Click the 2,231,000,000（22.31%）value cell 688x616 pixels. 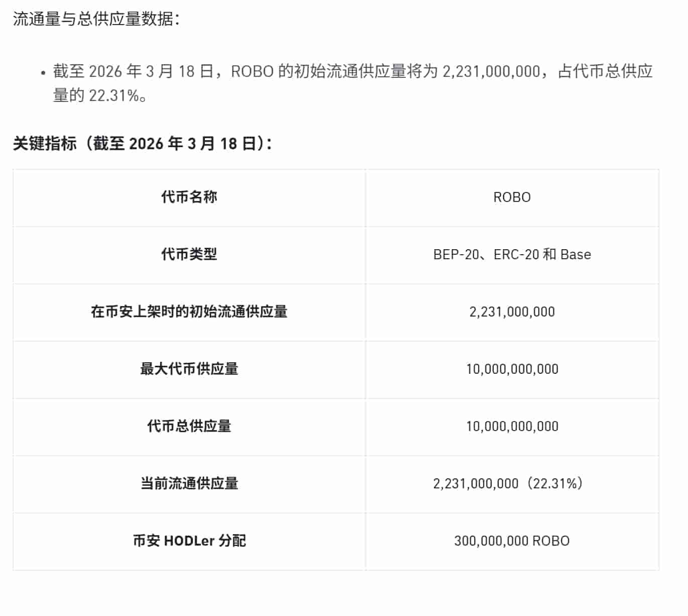point(512,484)
